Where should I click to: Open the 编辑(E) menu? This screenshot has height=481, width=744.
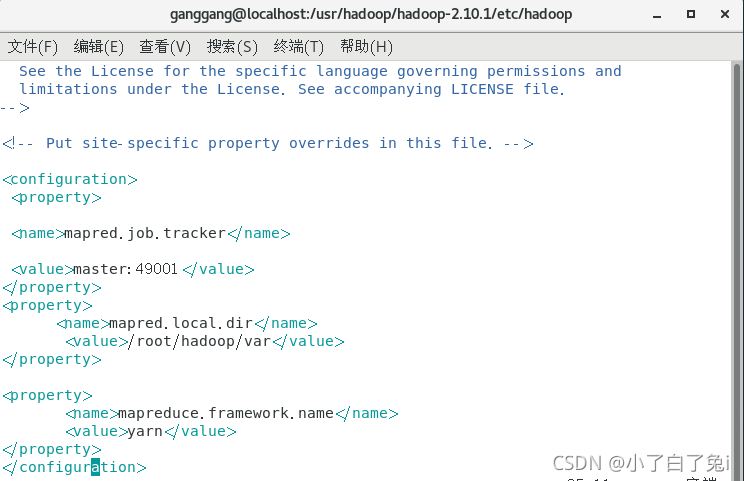[99, 47]
